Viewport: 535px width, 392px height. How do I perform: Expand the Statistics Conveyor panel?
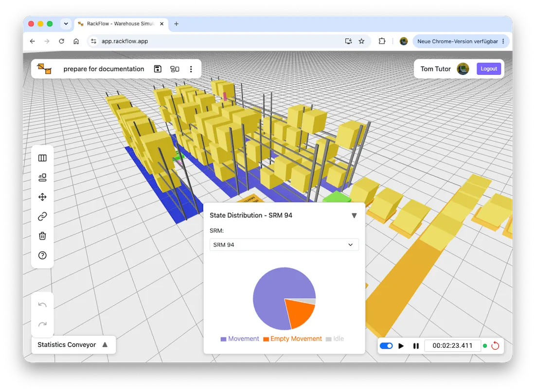(105, 344)
